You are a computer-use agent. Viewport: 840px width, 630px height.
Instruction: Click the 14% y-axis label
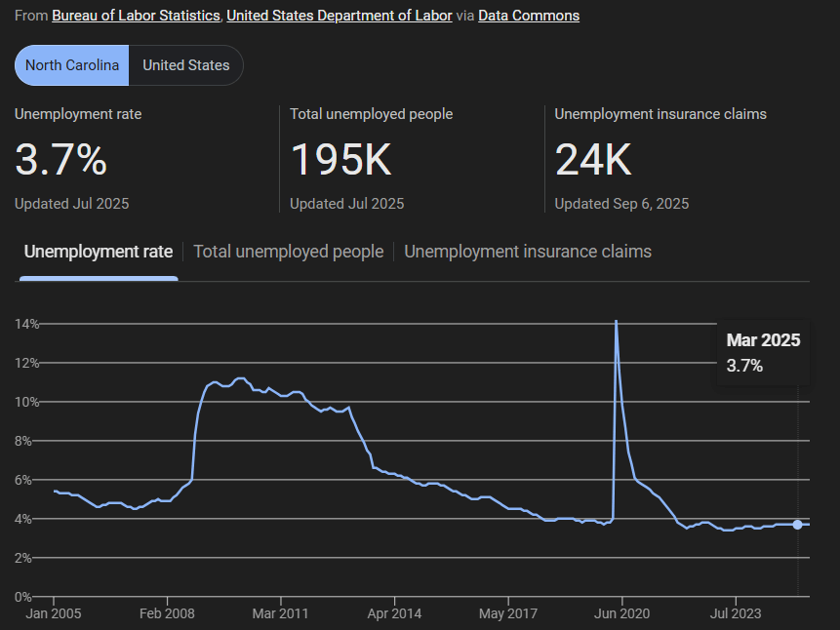point(26,324)
